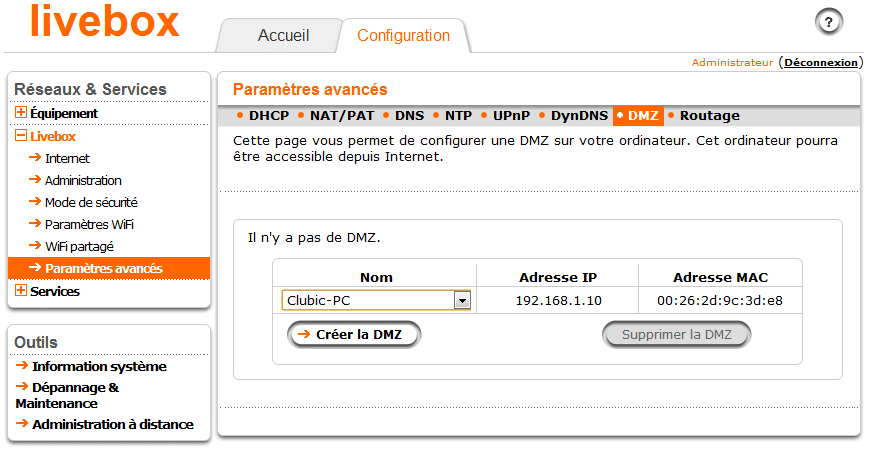881x455 pixels.
Task: Open the UPnP tab
Action: [510, 116]
